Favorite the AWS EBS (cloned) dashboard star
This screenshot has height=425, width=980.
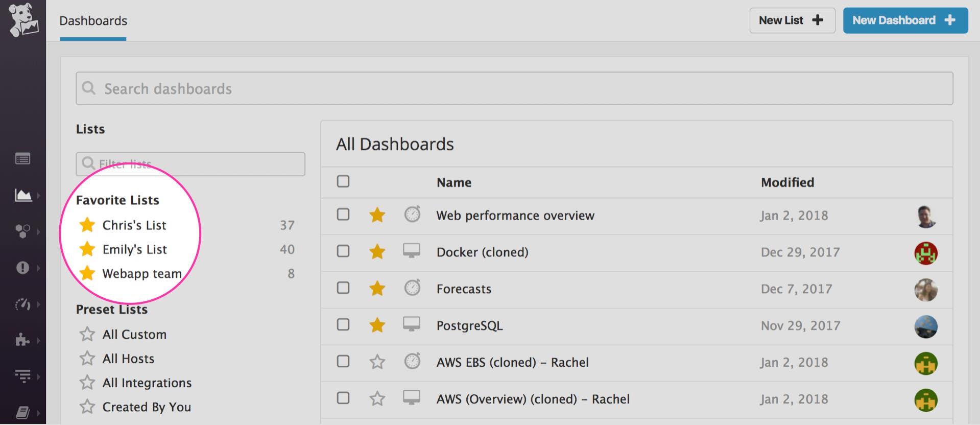coord(377,362)
